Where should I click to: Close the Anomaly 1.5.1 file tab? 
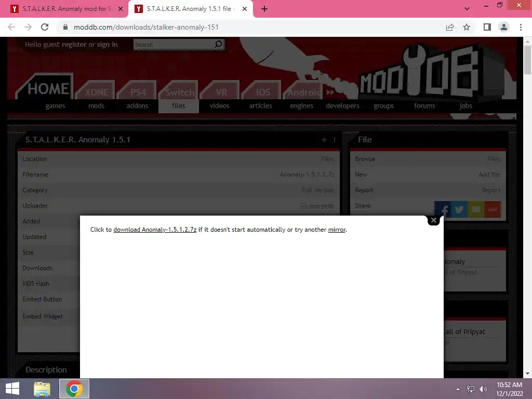(x=245, y=9)
